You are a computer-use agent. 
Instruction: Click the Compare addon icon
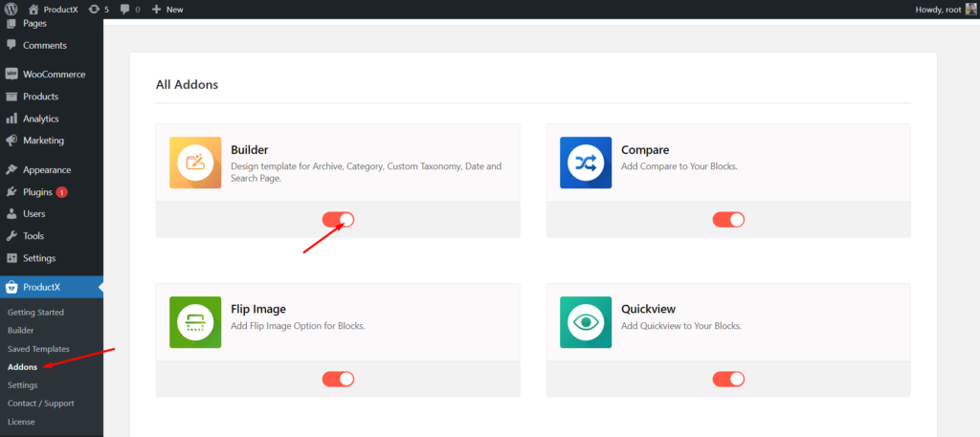click(x=586, y=163)
